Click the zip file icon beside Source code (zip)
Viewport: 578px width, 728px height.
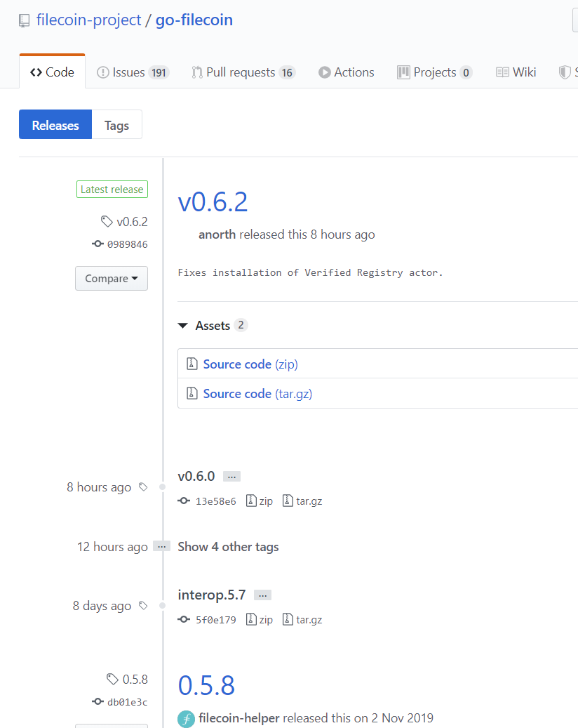[x=191, y=364]
